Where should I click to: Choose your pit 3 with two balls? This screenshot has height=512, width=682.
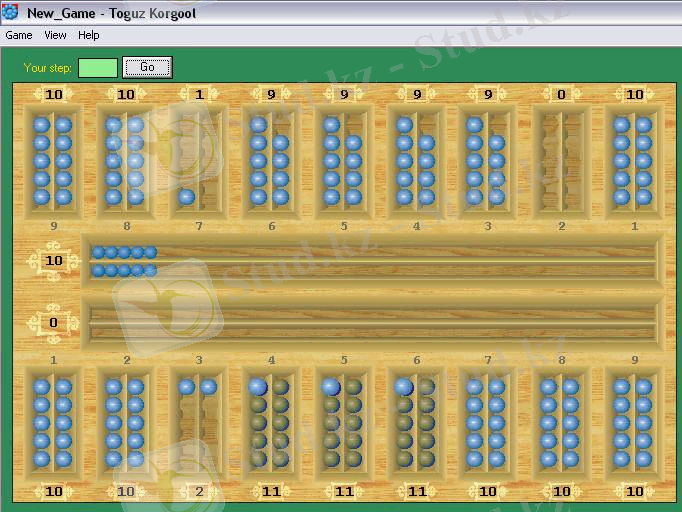pos(198,422)
